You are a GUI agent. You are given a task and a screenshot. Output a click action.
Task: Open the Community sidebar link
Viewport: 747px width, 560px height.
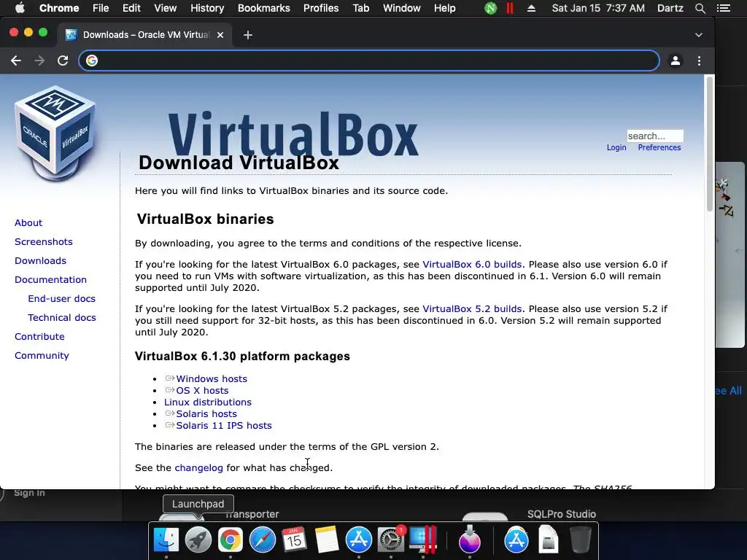coord(42,356)
